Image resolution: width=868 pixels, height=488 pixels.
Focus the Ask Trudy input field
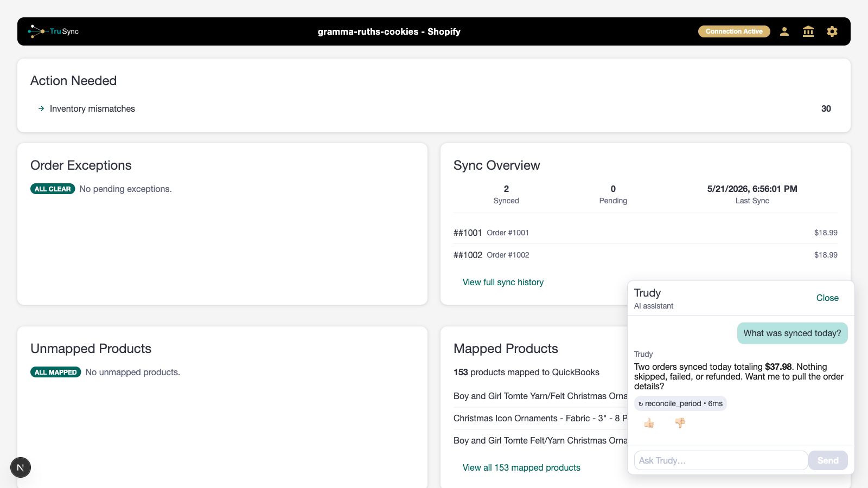[x=721, y=460]
